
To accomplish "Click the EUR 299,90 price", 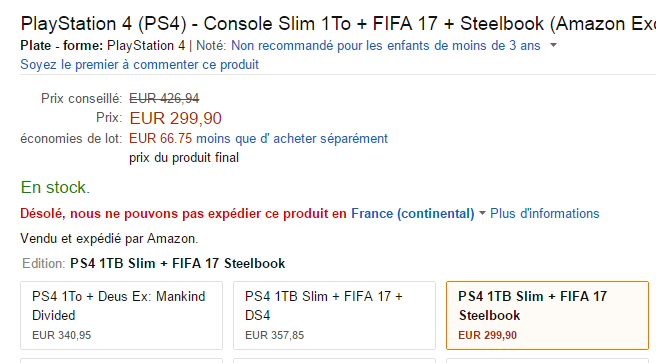I will coord(175,118).
